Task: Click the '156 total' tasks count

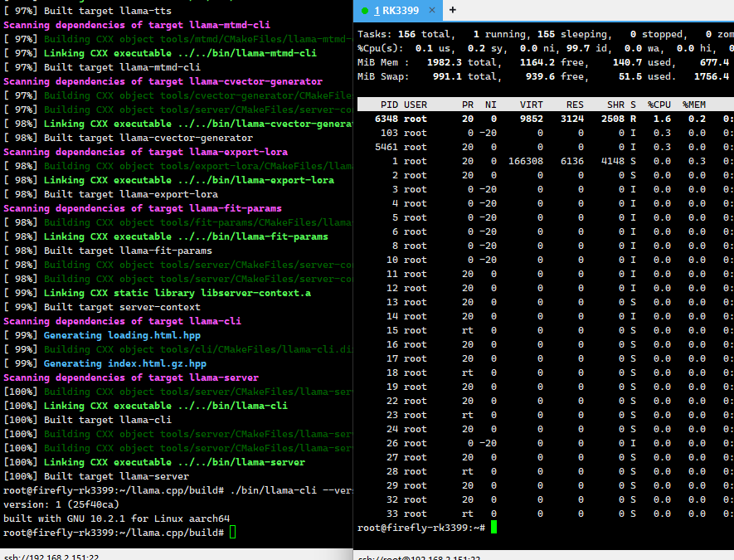Action: [426, 34]
